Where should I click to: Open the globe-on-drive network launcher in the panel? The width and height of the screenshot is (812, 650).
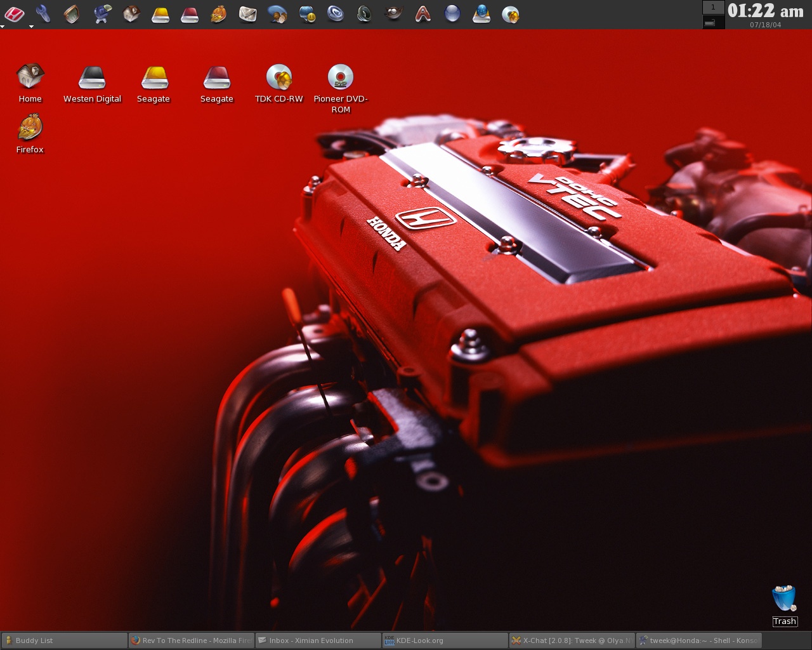tap(481, 13)
